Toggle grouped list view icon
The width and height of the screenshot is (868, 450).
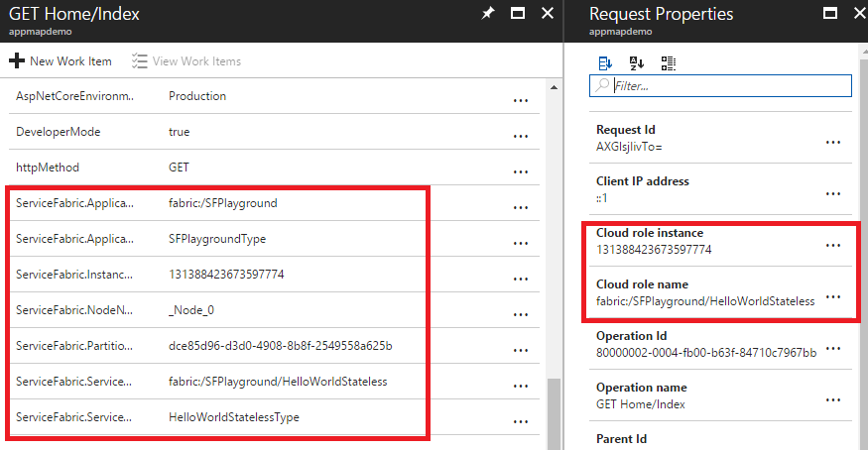coord(669,63)
